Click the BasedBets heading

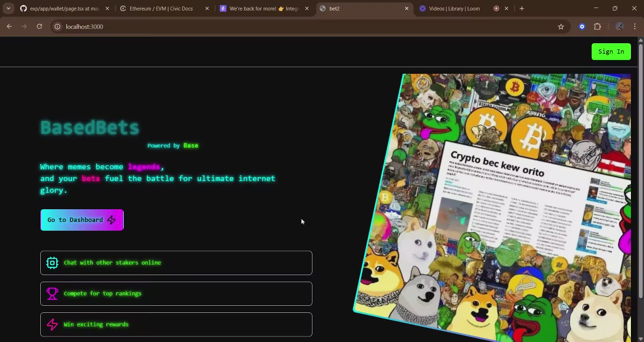[x=90, y=128]
